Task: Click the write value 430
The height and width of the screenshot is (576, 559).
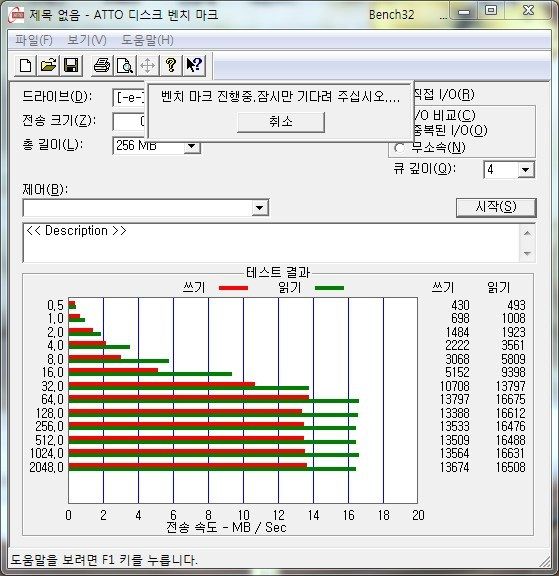Action: tap(460, 305)
